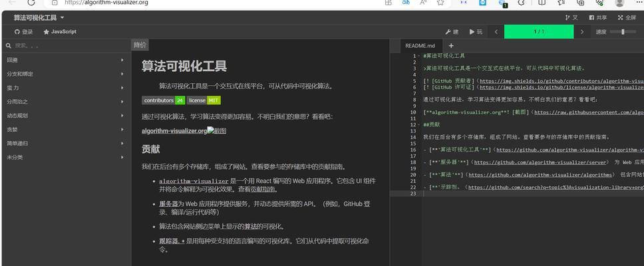Open the browser profile avatar
644x266 pixels.
(619, 3)
